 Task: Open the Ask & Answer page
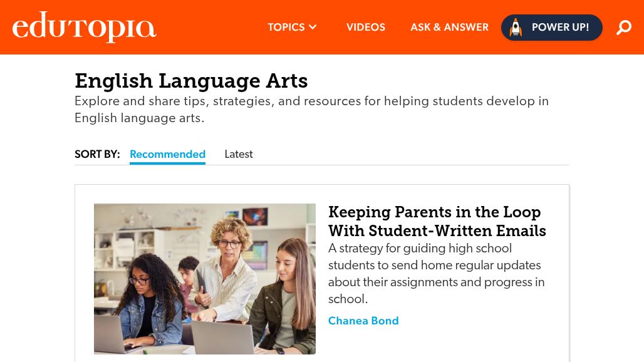pos(449,28)
